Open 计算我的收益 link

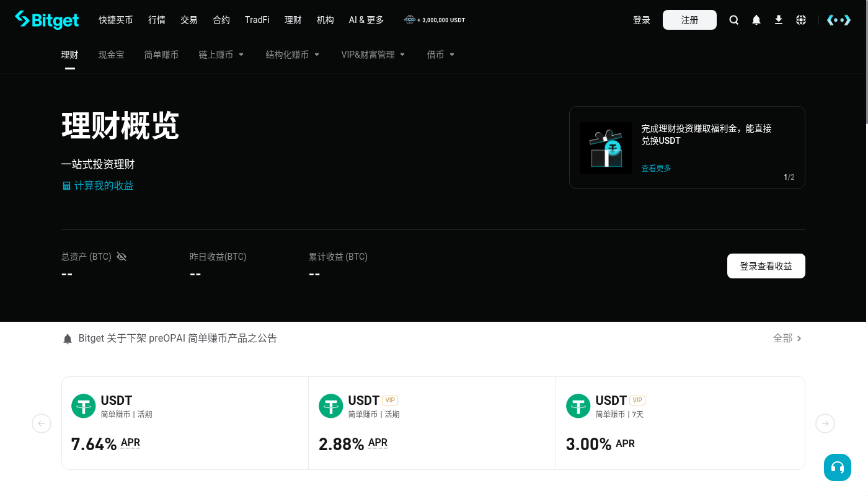pos(104,185)
